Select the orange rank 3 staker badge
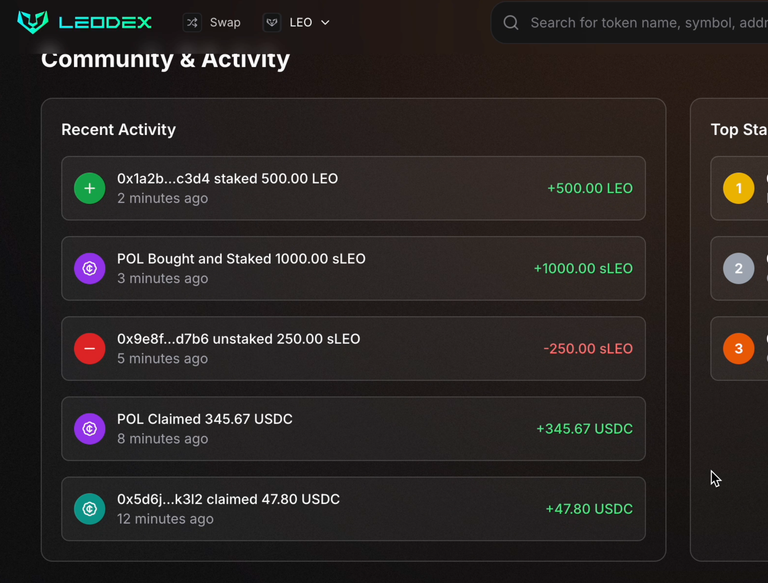Screen dimensions: 768x583 739,349
